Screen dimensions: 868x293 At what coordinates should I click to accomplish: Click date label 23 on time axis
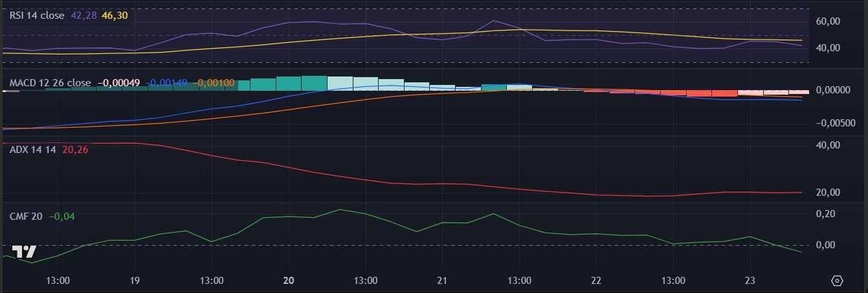click(x=749, y=281)
